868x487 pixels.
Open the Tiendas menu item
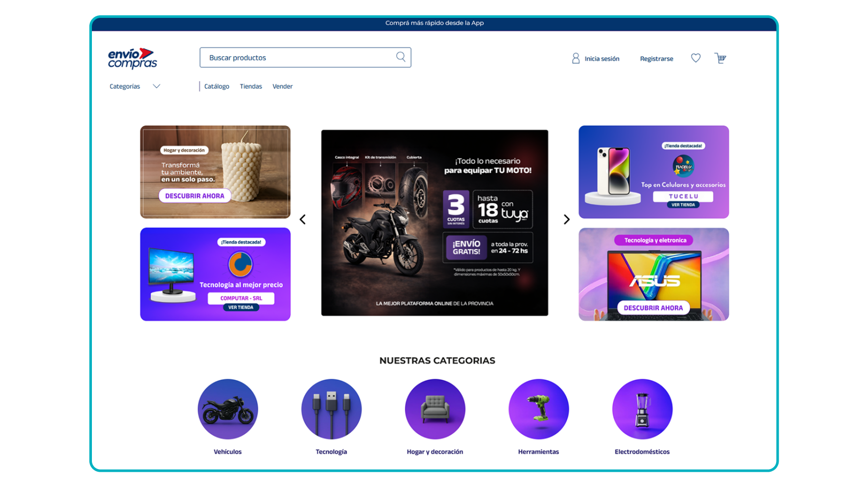click(x=251, y=86)
